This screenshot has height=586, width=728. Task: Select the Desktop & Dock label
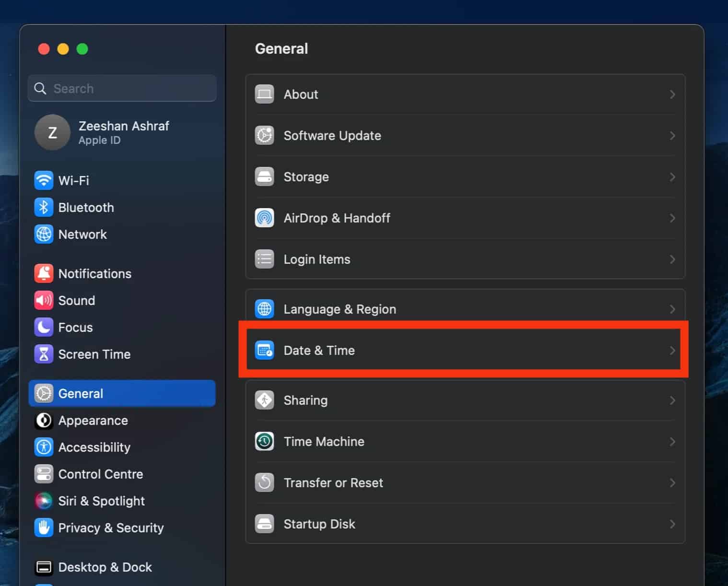(105, 567)
